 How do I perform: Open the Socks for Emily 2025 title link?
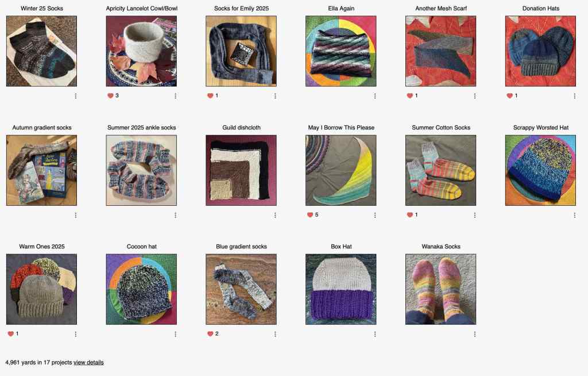(242, 8)
